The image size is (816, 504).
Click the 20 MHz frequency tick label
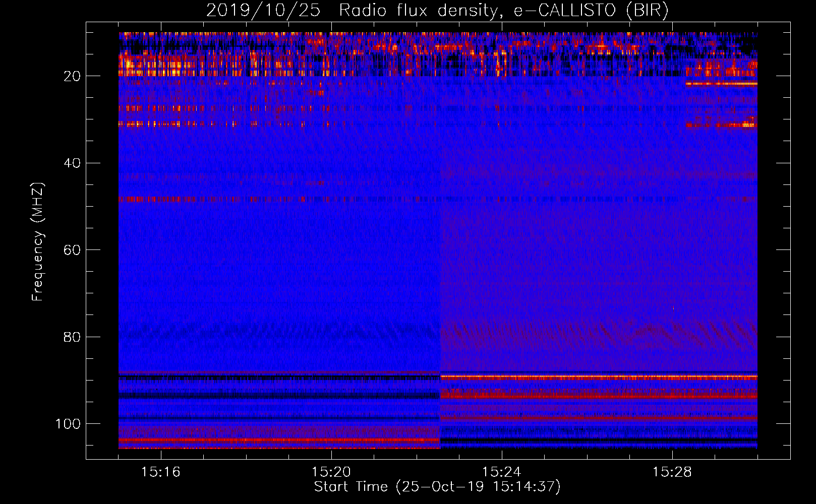(73, 76)
